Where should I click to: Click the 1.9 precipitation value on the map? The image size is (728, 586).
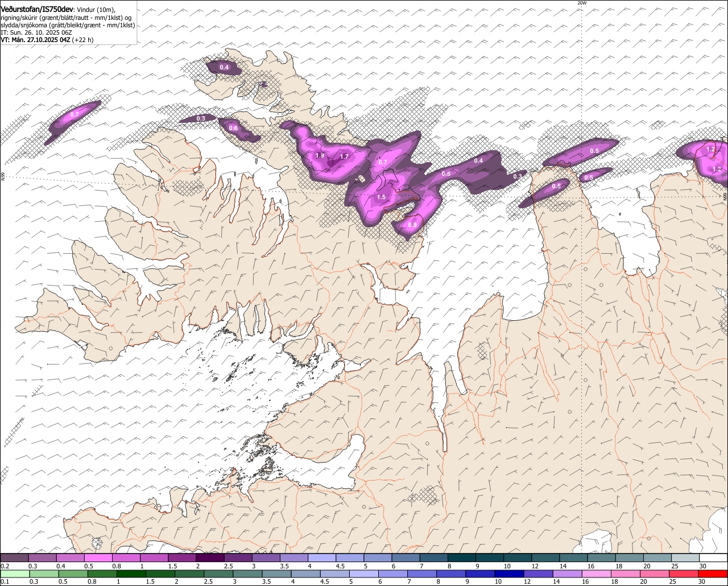(320, 155)
